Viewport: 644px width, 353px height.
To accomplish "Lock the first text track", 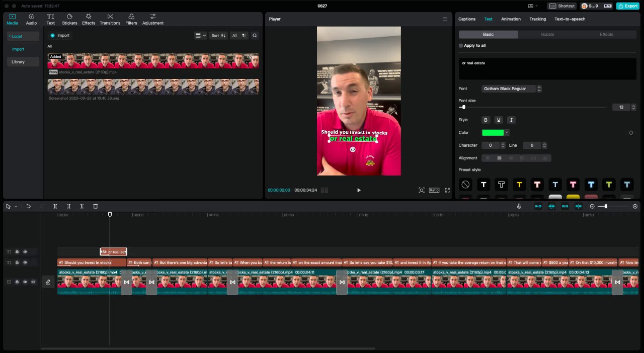I will (17, 251).
